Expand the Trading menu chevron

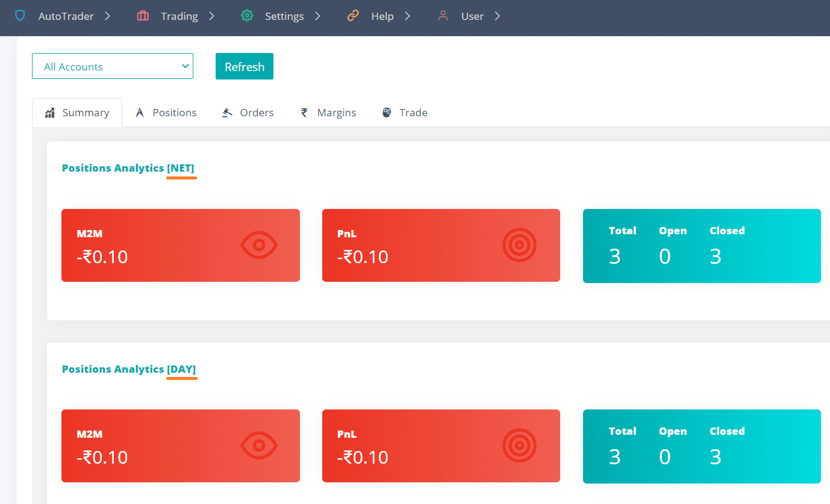tap(211, 16)
